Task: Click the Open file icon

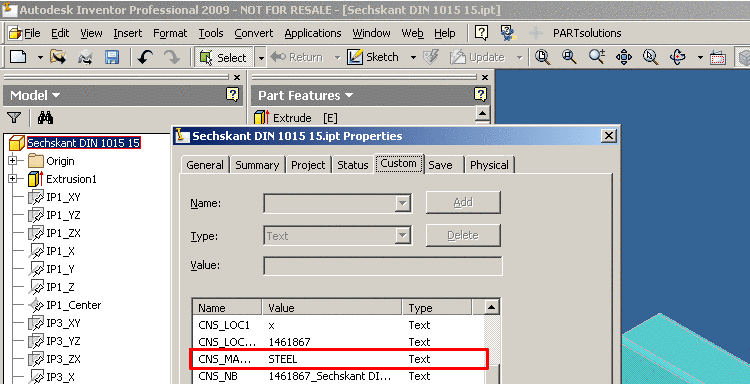Action: (58, 57)
